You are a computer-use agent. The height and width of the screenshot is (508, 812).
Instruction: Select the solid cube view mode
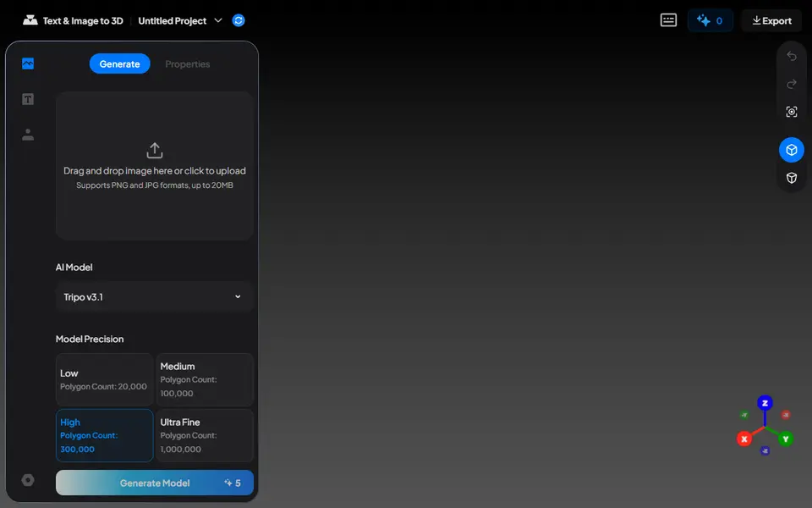tap(792, 150)
